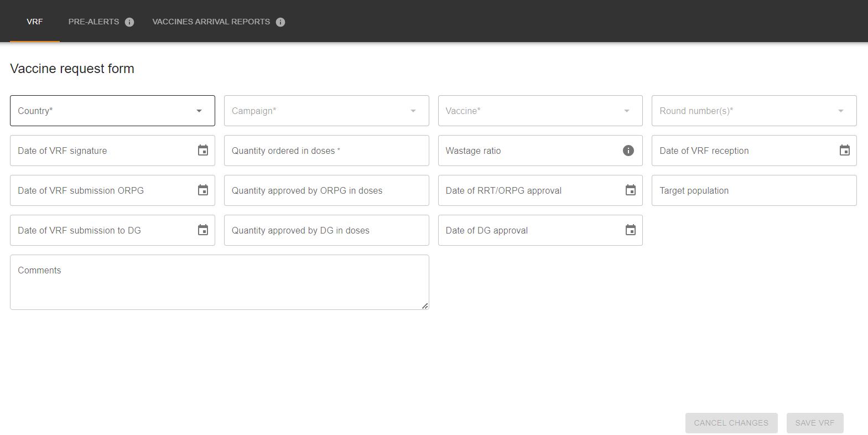Focus the Quantity ordered in doses field
This screenshot has width=868, height=435.
pyautogui.click(x=326, y=151)
